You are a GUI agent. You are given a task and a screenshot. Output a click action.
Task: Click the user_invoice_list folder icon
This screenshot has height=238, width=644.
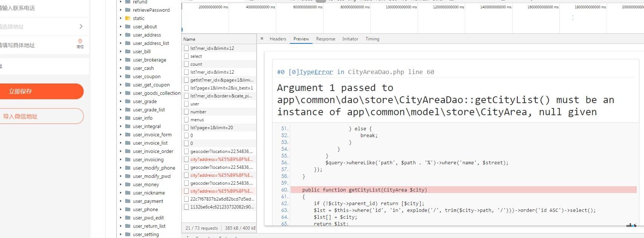pyautogui.click(x=128, y=143)
